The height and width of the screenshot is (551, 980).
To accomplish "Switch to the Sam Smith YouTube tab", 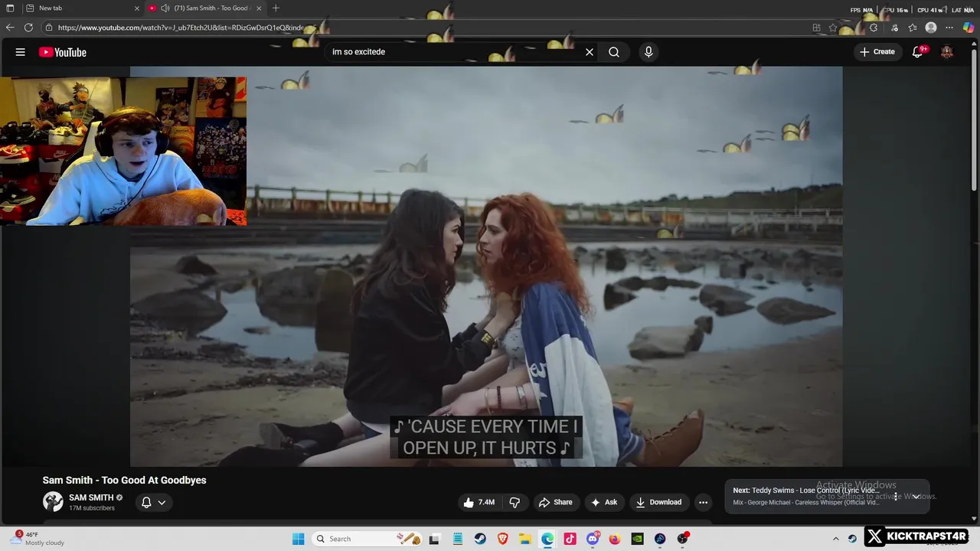I will [204, 8].
